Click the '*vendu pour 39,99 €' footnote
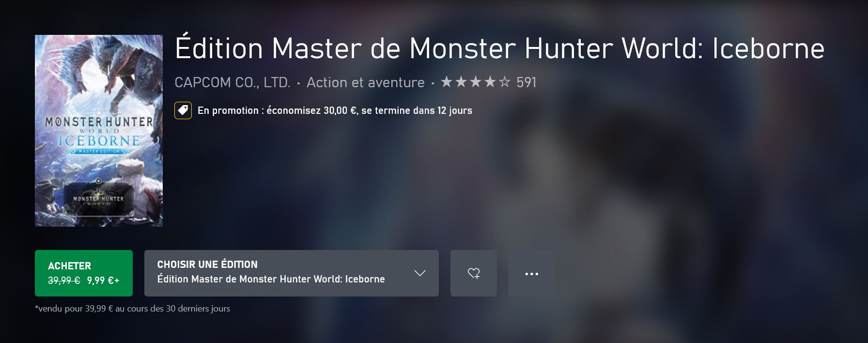This screenshot has height=343, width=868. (x=132, y=309)
